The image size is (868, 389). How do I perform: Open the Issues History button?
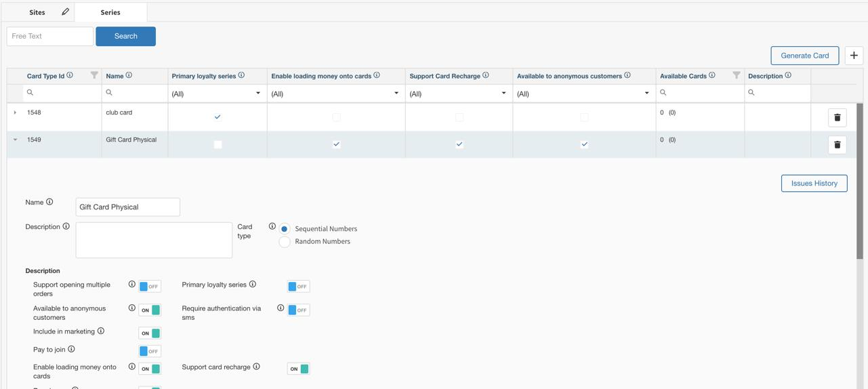tap(814, 183)
